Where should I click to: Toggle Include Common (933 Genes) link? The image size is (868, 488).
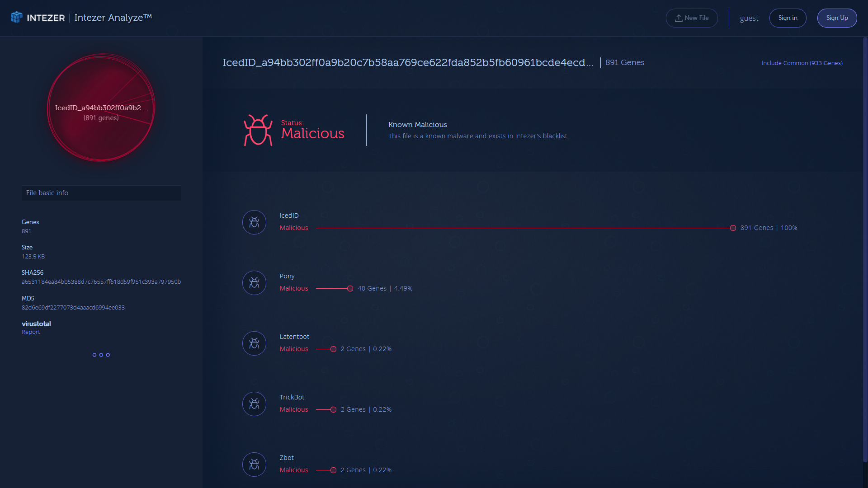coord(802,63)
